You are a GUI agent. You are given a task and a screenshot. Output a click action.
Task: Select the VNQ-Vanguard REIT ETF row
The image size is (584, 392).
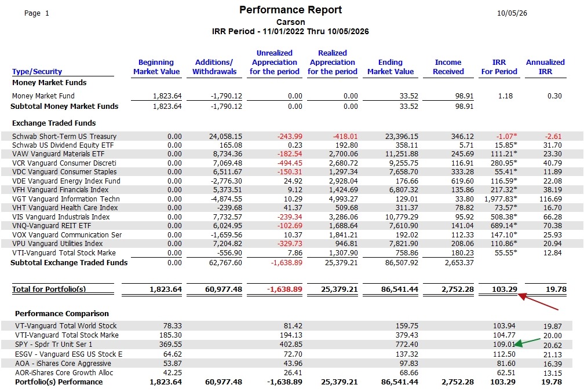pos(292,226)
